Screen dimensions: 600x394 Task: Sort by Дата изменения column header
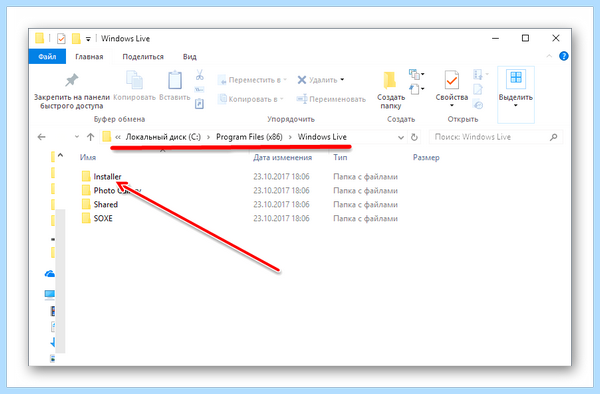[282, 158]
